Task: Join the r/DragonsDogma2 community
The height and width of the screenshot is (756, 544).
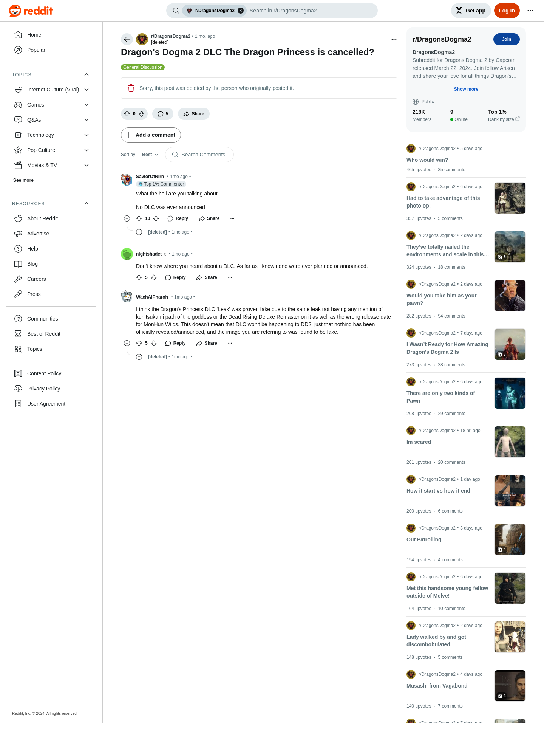Action: (x=506, y=39)
